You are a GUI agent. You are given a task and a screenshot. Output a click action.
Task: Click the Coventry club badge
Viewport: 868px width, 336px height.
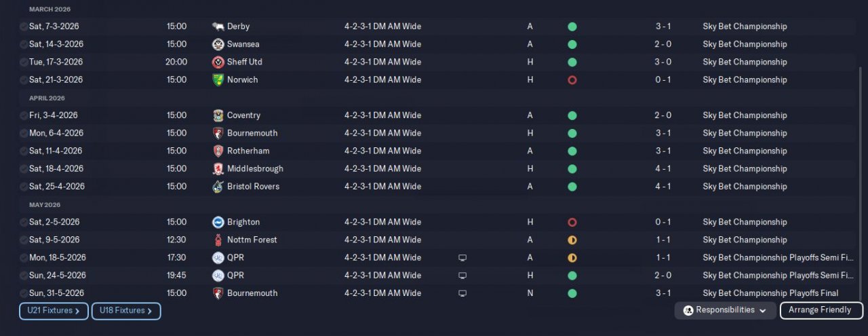(x=218, y=115)
